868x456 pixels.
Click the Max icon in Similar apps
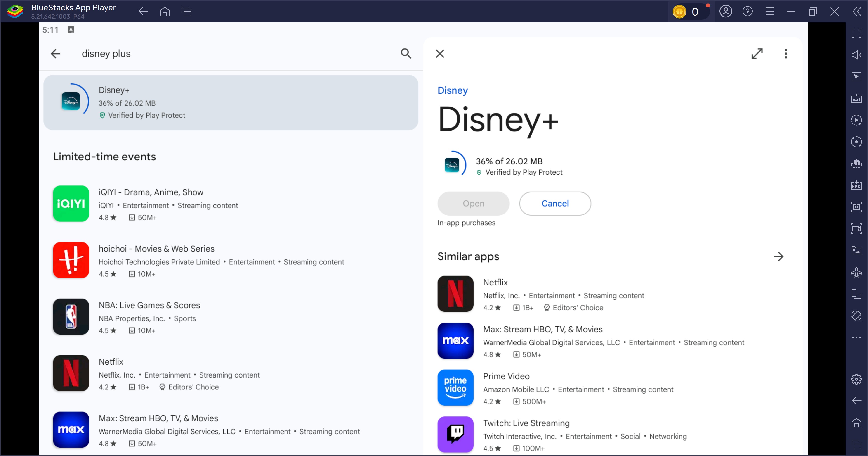click(x=455, y=341)
